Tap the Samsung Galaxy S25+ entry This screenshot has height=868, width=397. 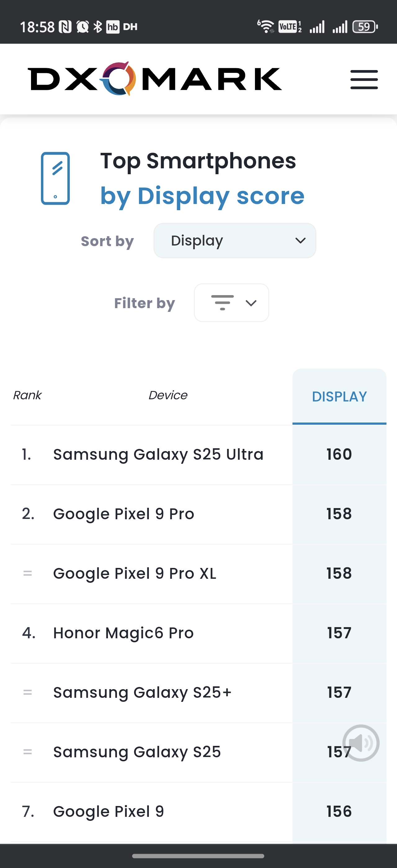coord(143,693)
